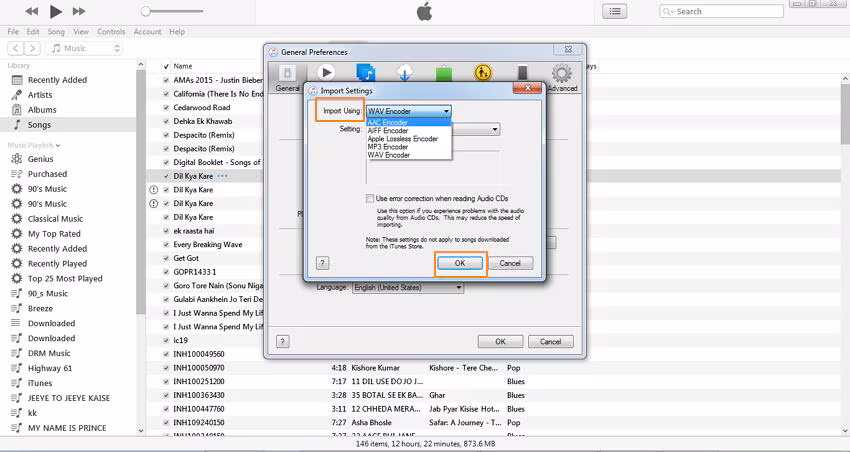Click the back navigation arrow
The width and height of the screenshot is (850, 452).
coord(16,48)
